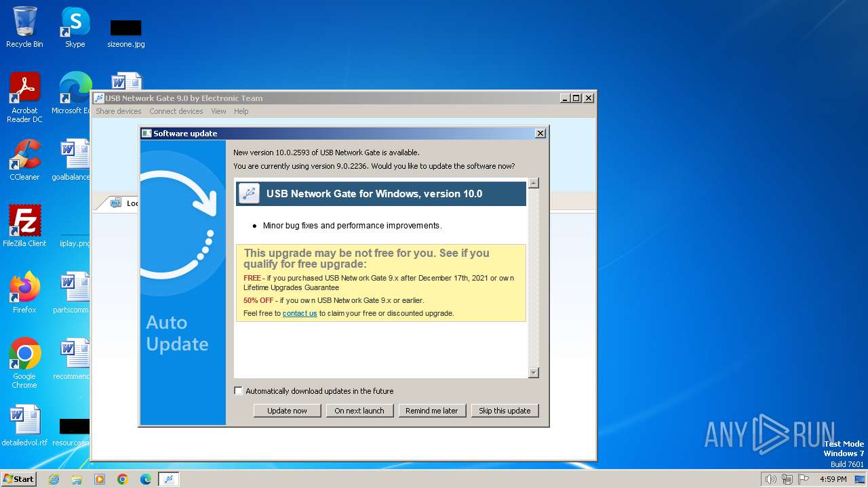Viewport: 868px width, 488px height.
Task: Close the Software update dialog
Action: coord(540,134)
